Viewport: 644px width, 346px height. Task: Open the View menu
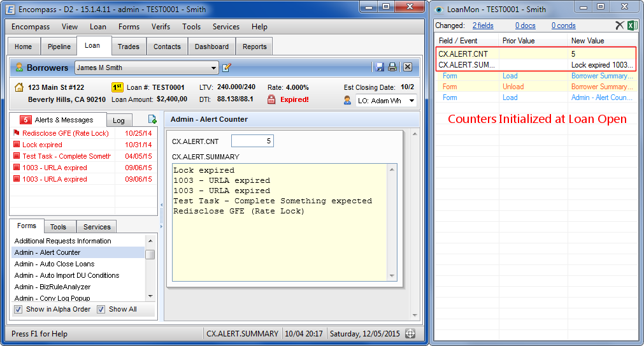point(69,27)
